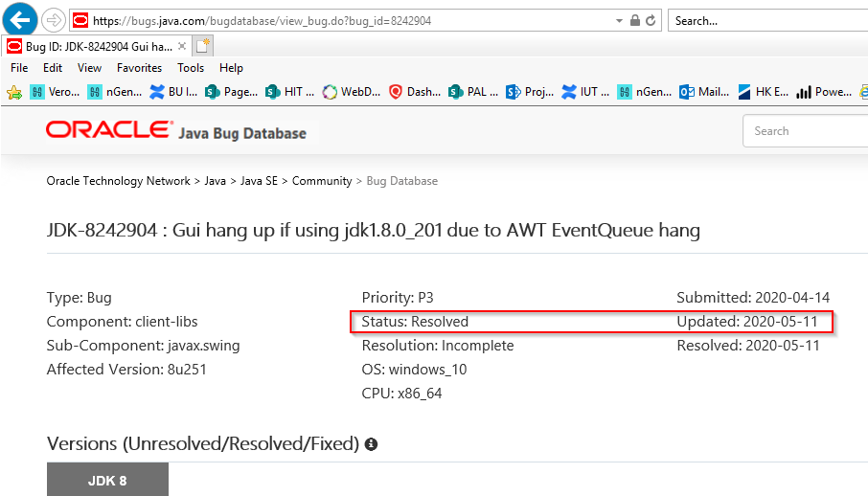Open the Favorites menu
Screen dimensions: 868x496
(139, 68)
